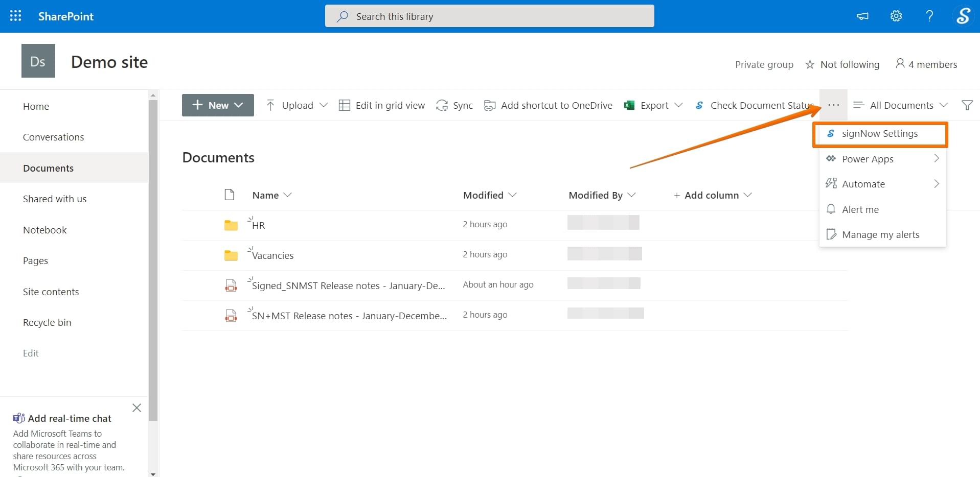Click the Automate flow icon

point(831,183)
